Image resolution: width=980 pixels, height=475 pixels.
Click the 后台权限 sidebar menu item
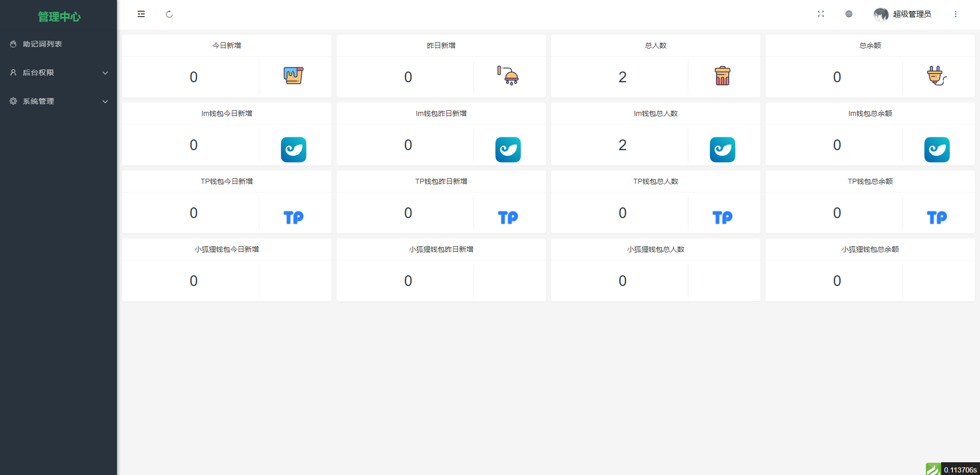59,73
